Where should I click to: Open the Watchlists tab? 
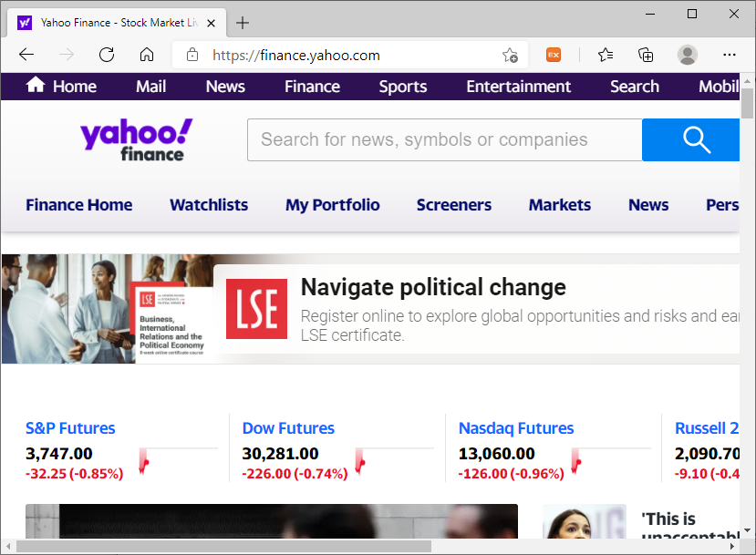point(209,205)
